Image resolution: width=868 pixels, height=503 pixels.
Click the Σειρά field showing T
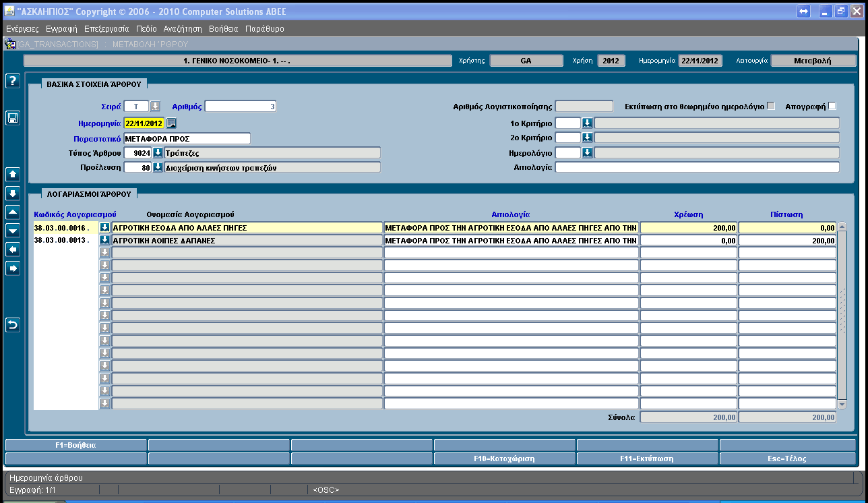click(137, 106)
